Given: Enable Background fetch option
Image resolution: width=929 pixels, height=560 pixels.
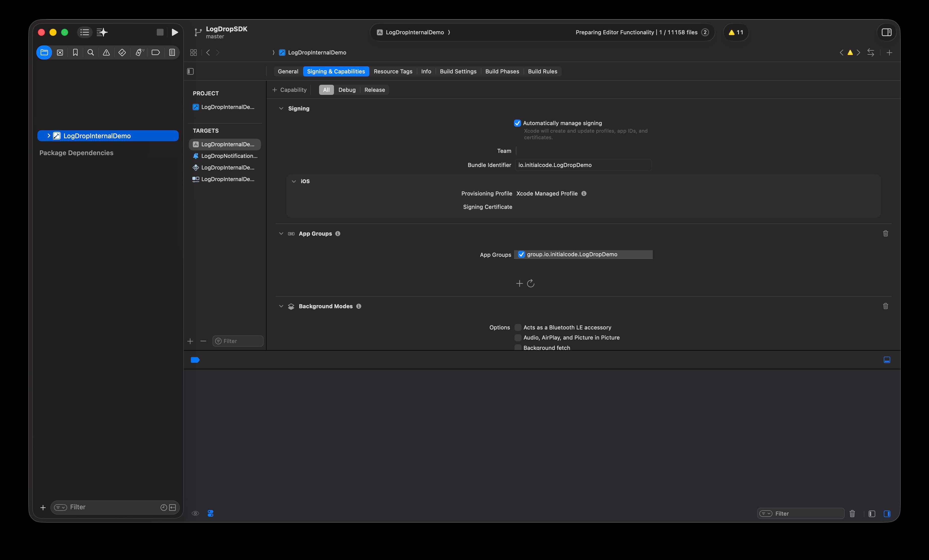Looking at the screenshot, I should pyautogui.click(x=518, y=347).
